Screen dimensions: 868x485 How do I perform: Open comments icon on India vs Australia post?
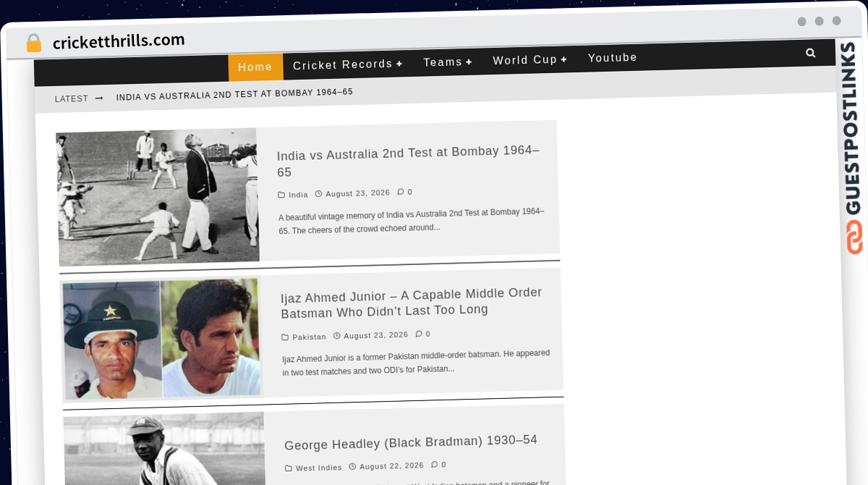401,193
